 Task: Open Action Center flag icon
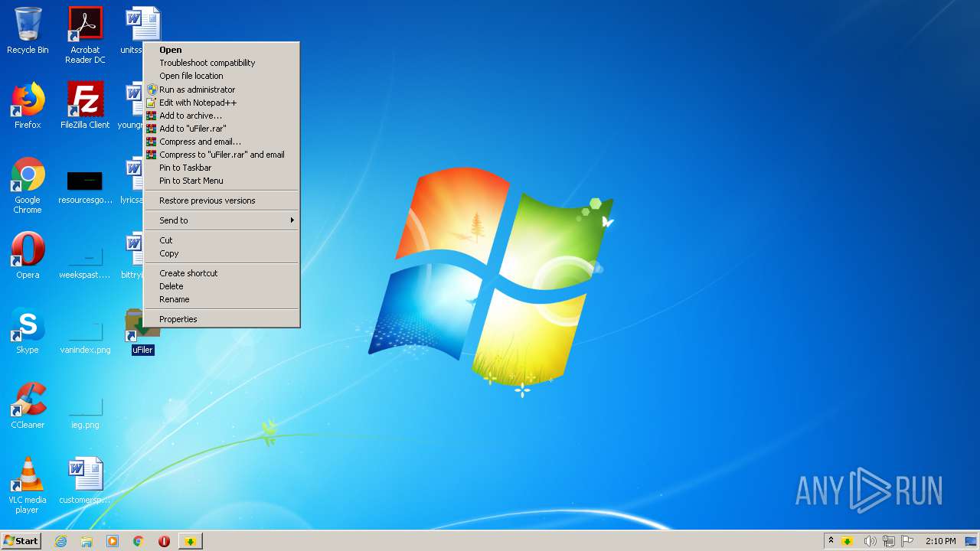(907, 541)
